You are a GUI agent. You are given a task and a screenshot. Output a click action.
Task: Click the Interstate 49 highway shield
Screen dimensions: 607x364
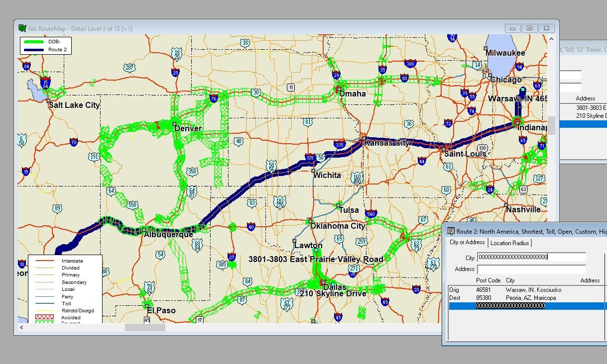[384, 301]
